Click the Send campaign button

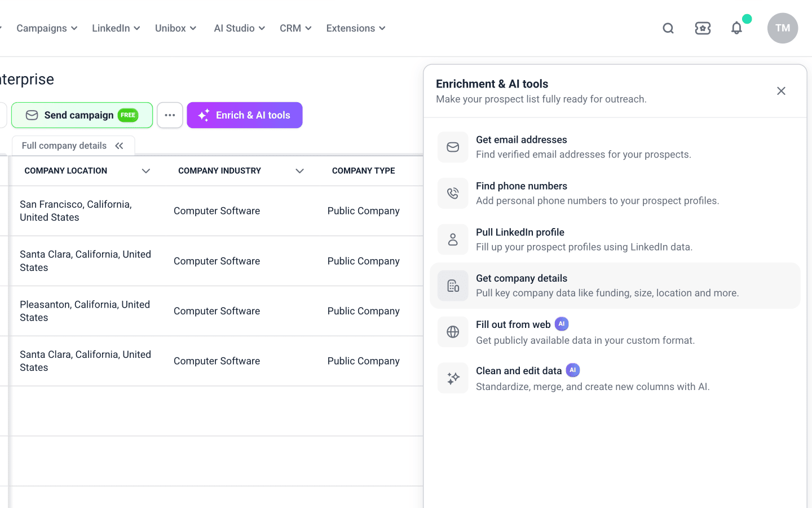tap(82, 115)
